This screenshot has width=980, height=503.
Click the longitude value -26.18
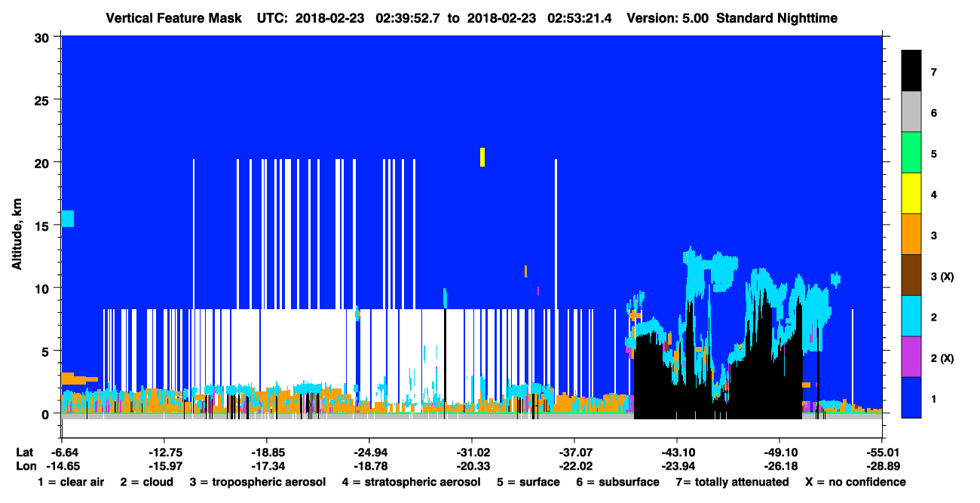pos(779,466)
